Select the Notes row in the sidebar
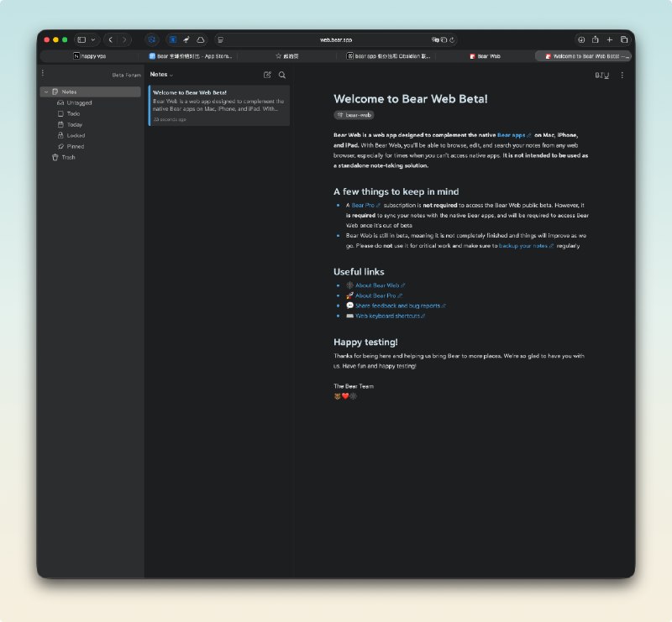The image size is (672, 622). [x=91, y=91]
